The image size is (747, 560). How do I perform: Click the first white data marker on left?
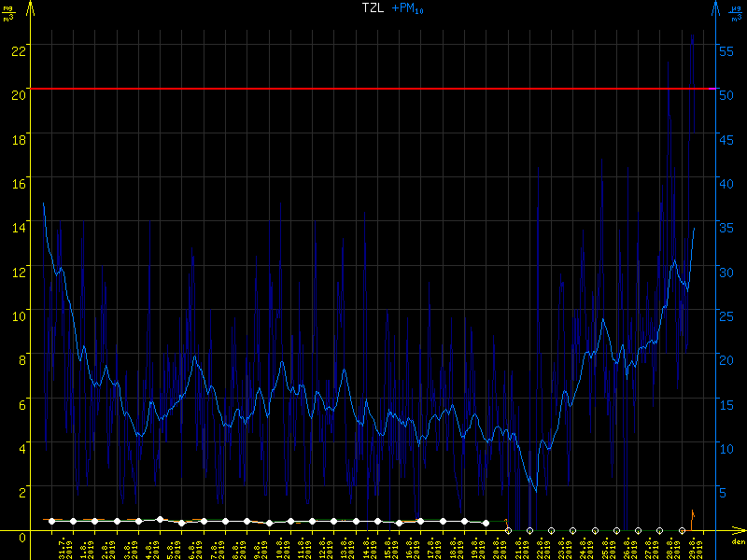(51, 521)
